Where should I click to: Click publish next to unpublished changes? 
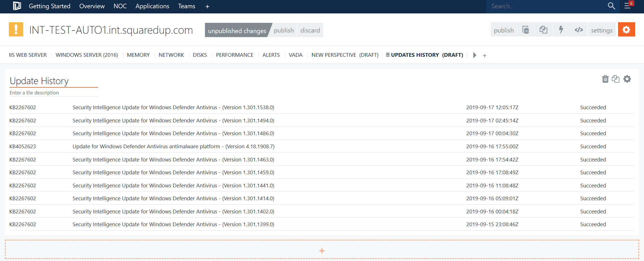tap(283, 30)
